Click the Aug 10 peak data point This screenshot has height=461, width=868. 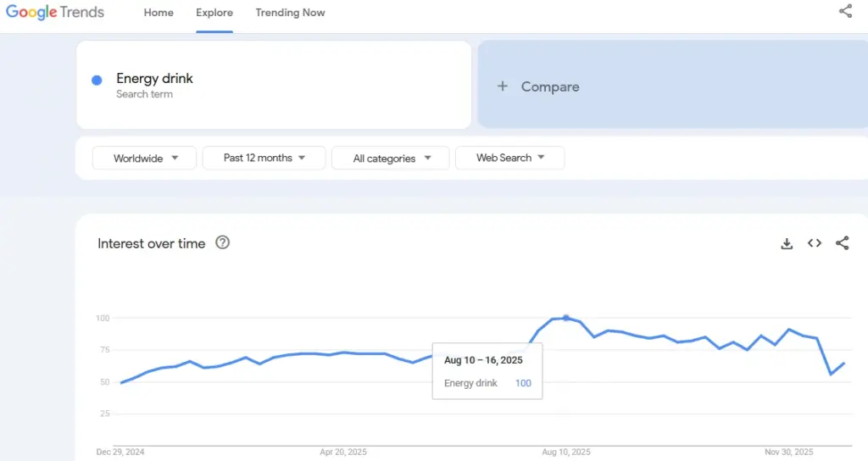pyautogui.click(x=565, y=318)
